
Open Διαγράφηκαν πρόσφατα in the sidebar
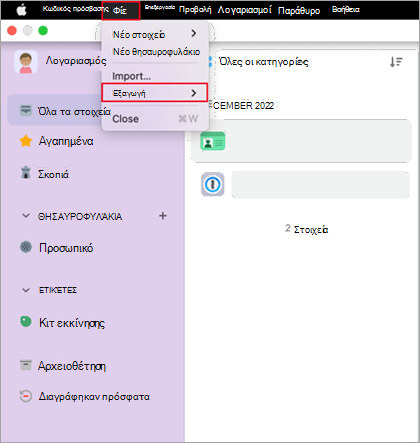click(x=94, y=397)
